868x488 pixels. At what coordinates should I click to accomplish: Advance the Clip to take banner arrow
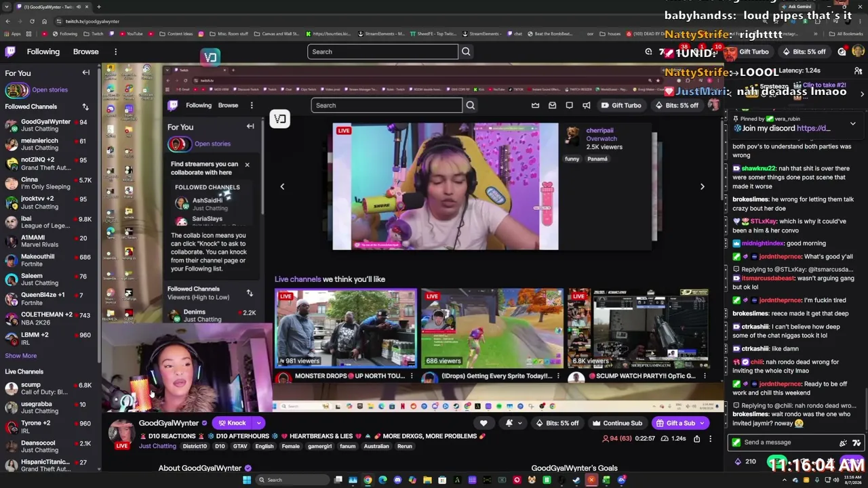point(862,94)
